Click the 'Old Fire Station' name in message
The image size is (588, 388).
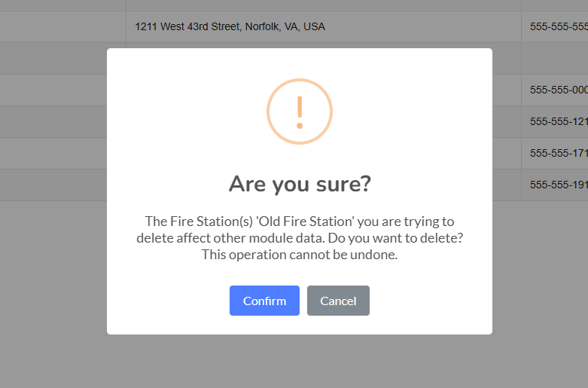pos(305,221)
